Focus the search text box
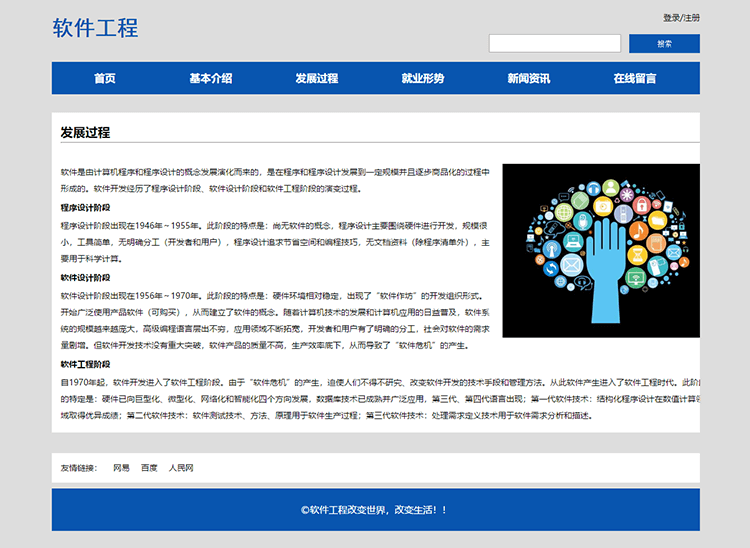750x548 pixels. pyautogui.click(x=554, y=44)
